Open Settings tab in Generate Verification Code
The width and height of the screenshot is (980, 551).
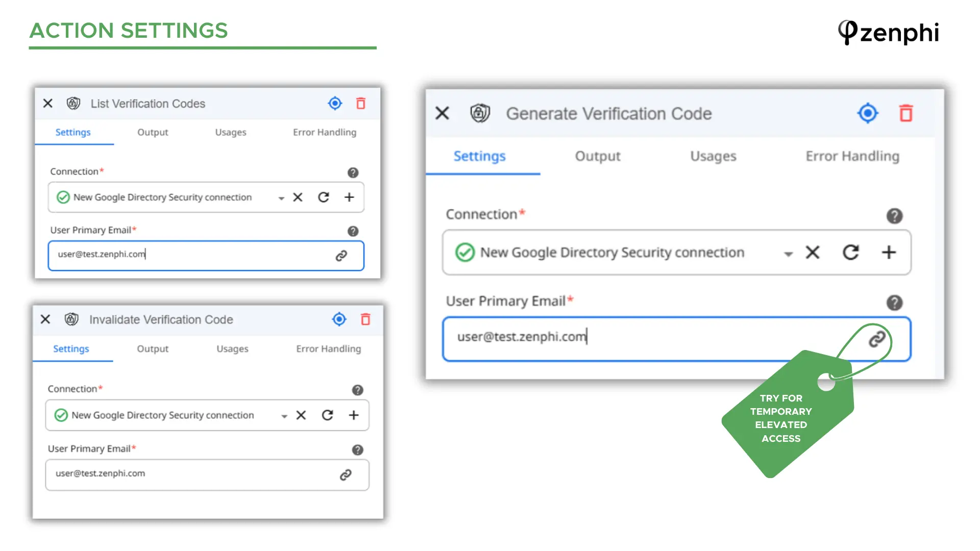pyautogui.click(x=480, y=157)
